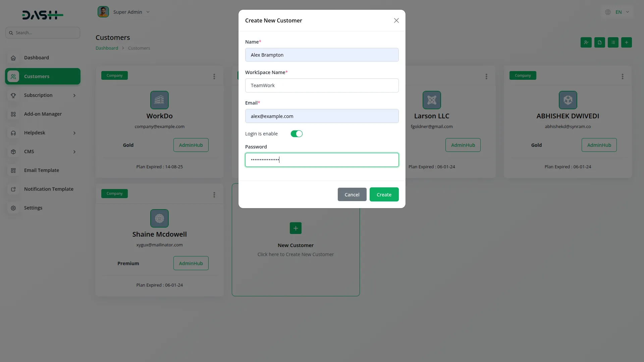Go to Email Template in sidebar
Screen dimensions: 644x362
(x=41, y=170)
